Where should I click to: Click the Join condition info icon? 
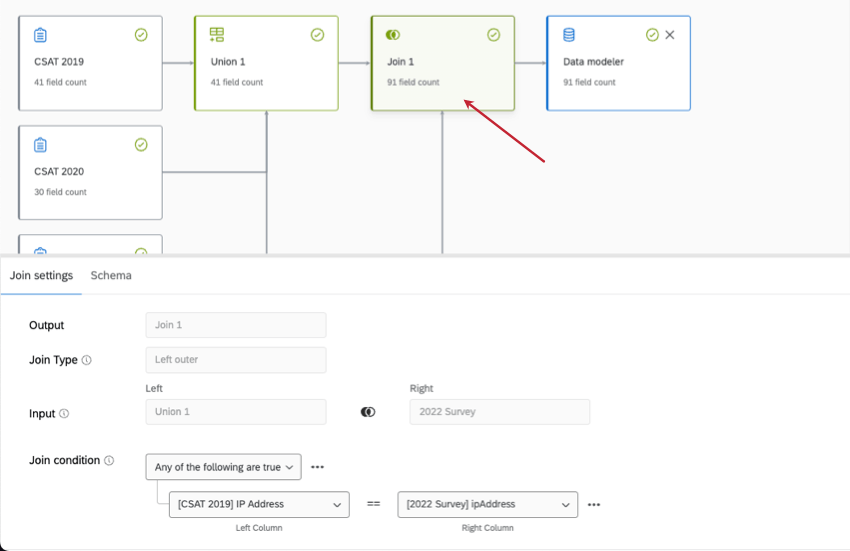pos(109,461)
